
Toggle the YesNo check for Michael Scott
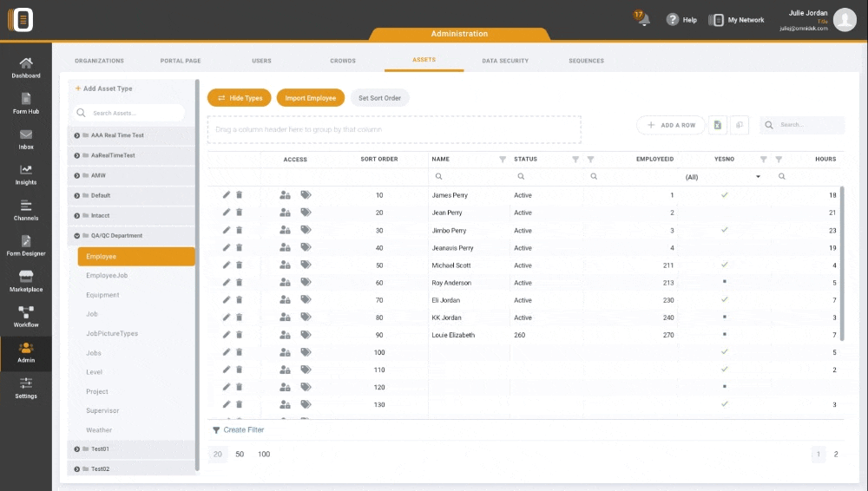724,265
